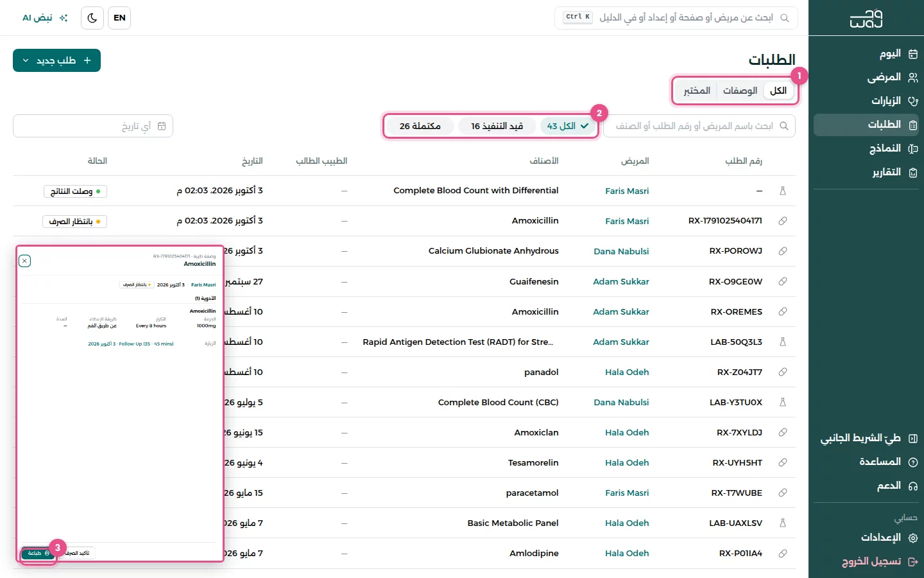Close the Amoxicillin prescription panel
The image size is (924, 578).
pos(24,261)
